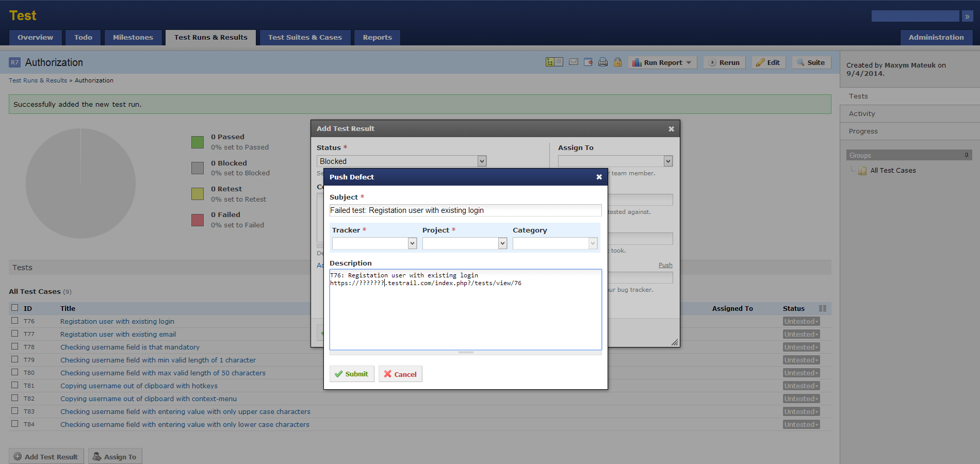
Task: Click the export window icon in toolbar
Action: click(x=588, y=62)
